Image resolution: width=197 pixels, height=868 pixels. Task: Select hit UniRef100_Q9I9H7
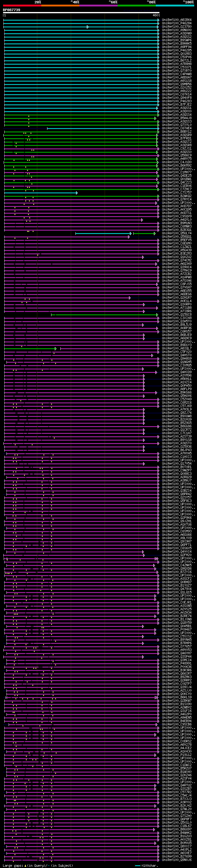[x=177, y=542]
